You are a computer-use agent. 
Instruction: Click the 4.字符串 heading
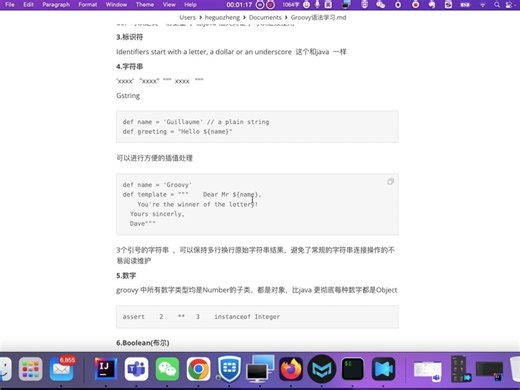[x=129, y=66]
